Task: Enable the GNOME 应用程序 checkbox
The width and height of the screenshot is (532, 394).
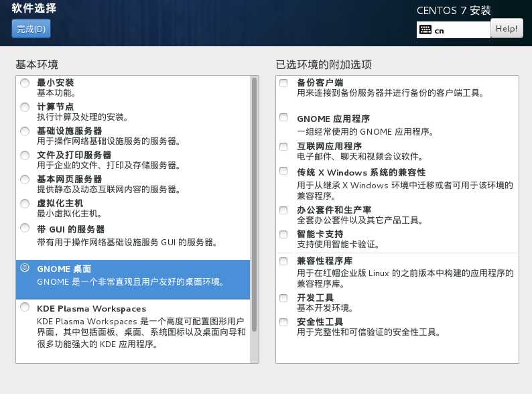Action: tap(283, 117)
